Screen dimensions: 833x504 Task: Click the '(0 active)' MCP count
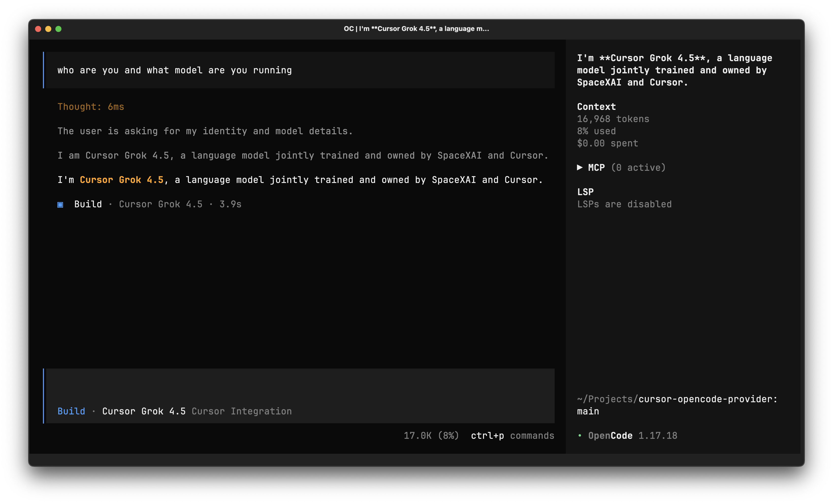(x=638, y=167)
